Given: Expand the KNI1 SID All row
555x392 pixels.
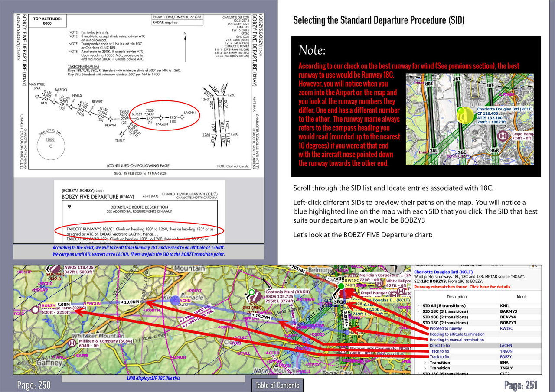Looking at the screenshot, I should pos(418,306).
